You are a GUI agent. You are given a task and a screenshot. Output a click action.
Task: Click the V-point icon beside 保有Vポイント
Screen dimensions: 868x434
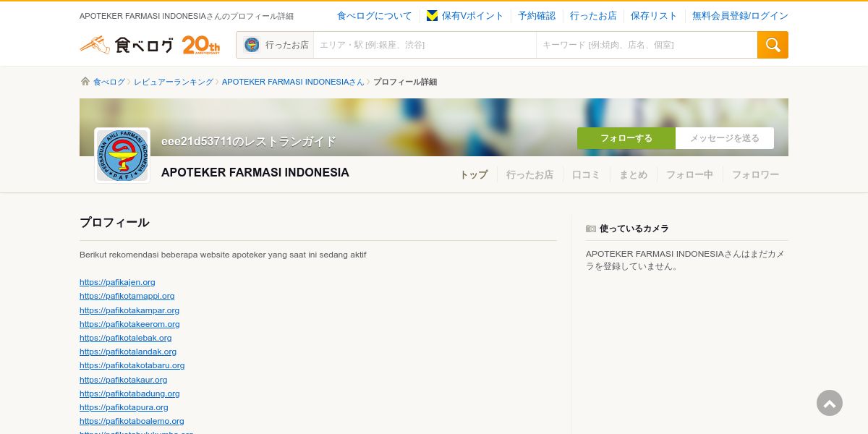coord(432,16)
